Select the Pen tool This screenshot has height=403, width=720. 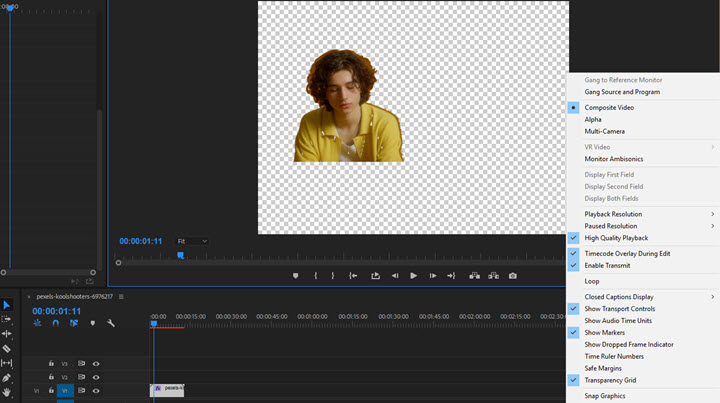pyautogui.click(x=7, y=378)
